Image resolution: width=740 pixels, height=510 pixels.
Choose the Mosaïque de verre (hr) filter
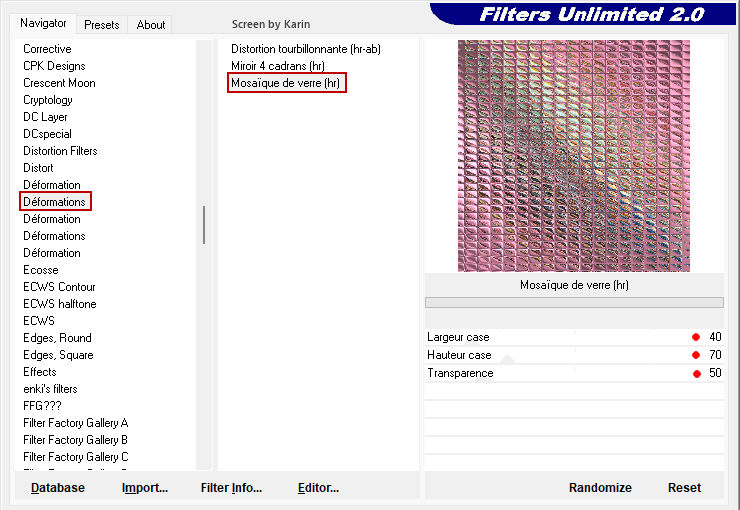click(286, 83)
